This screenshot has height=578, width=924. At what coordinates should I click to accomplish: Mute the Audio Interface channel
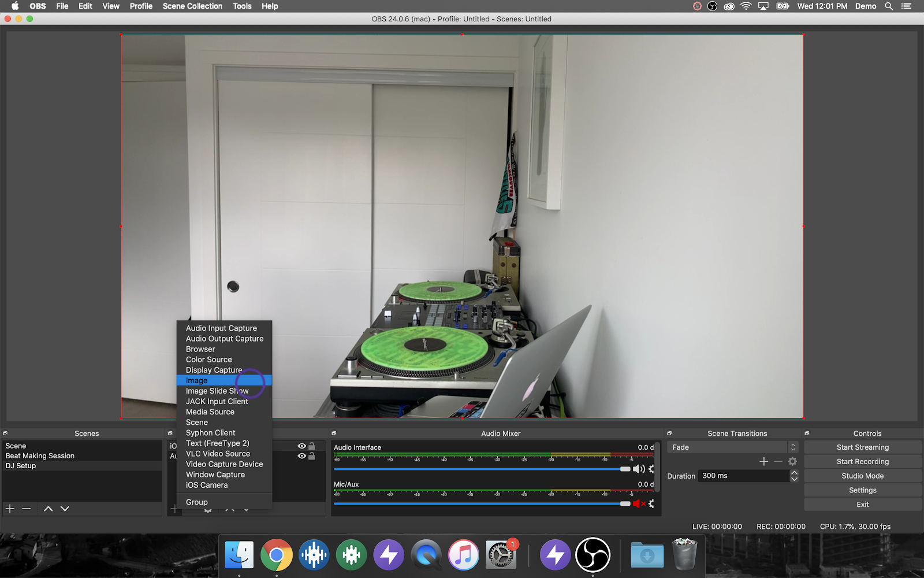[639, 469]
